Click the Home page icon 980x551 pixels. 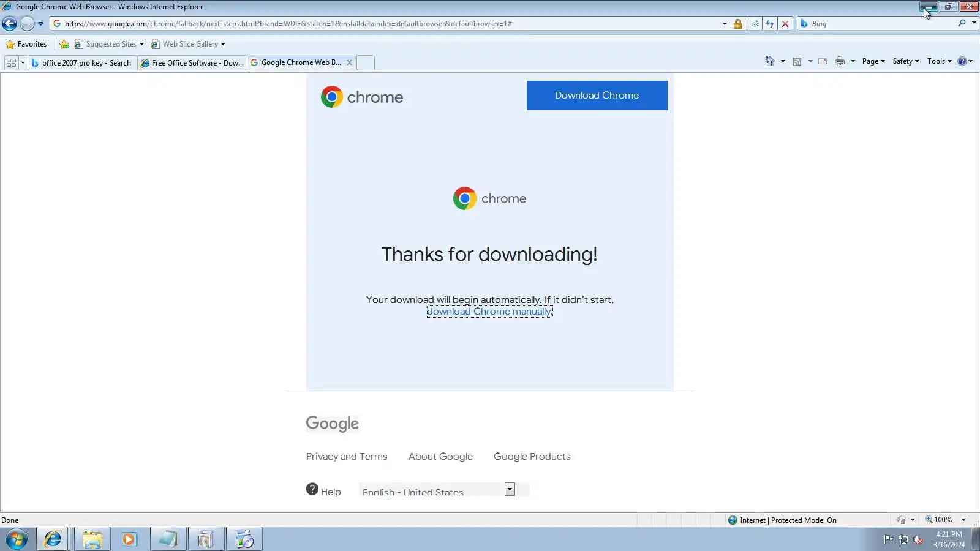click(x=770, y=61)
